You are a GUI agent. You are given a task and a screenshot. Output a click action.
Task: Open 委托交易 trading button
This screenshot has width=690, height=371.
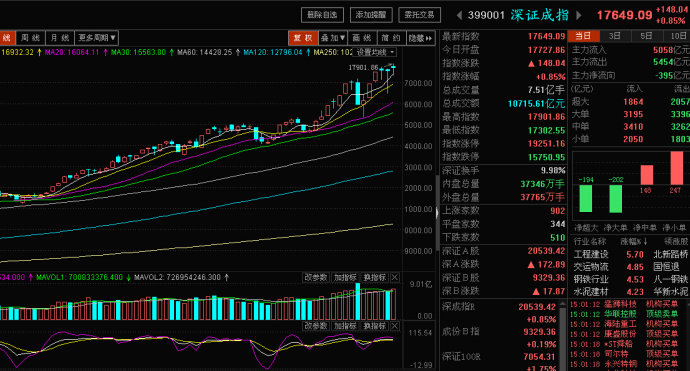pos(419,15)
